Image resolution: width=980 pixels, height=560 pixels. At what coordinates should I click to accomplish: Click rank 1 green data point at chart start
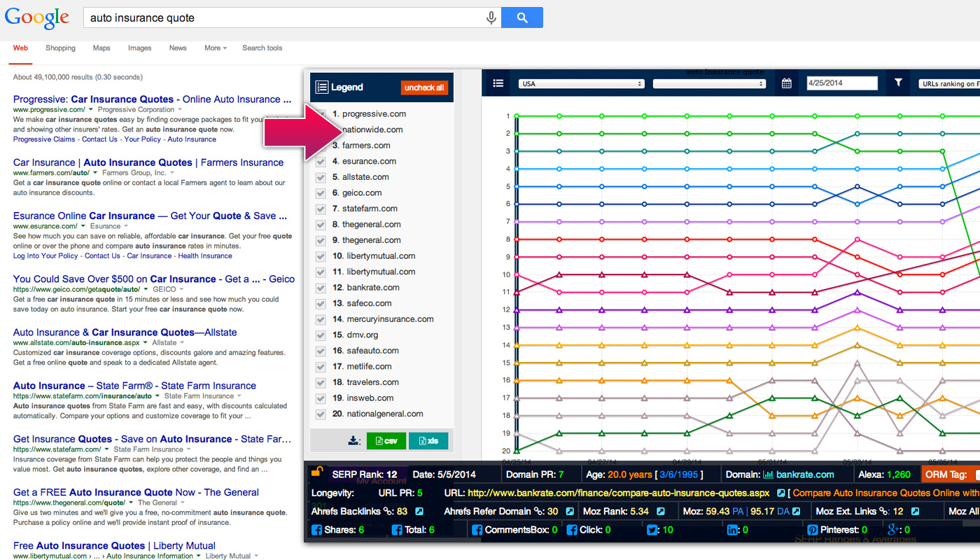pos(517,116)
